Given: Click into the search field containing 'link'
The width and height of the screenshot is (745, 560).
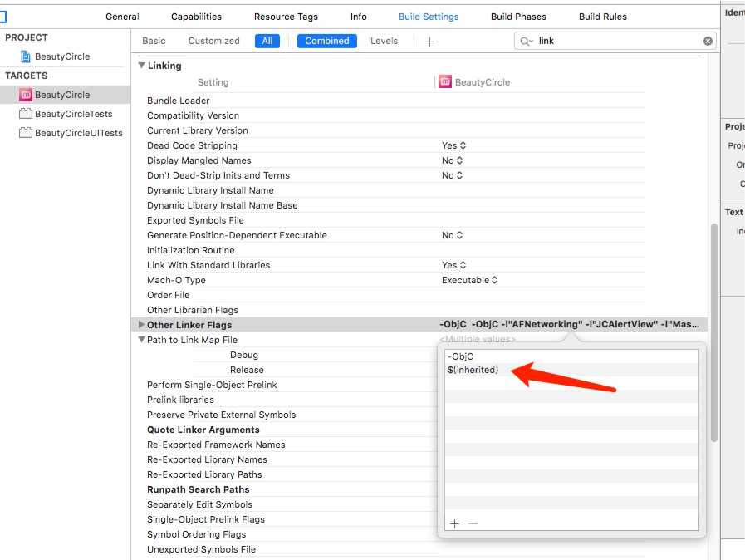Looking at the screenshot, I should pyautogui.click(x=615, y=42).
